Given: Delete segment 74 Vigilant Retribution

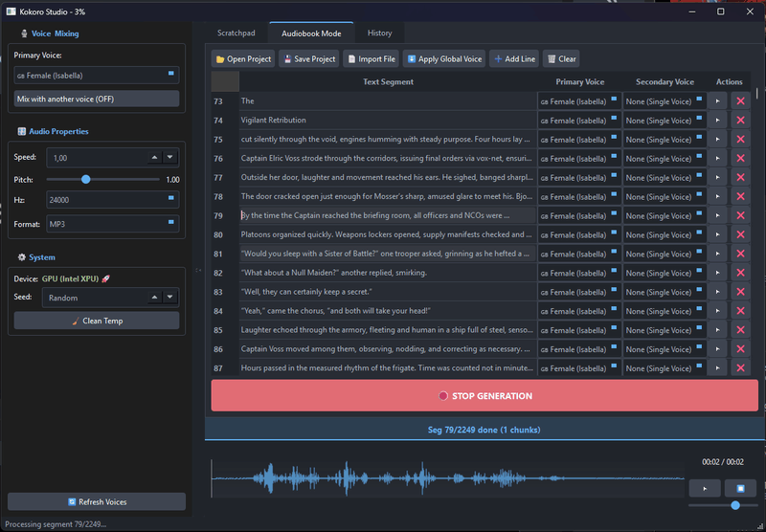Looking at the screenshot, I should (740, 120).
